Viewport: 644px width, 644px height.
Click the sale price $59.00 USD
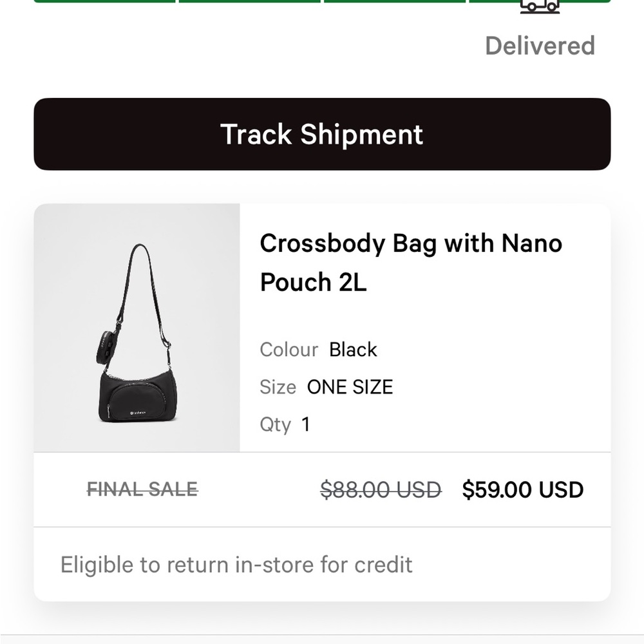(x=524, y=489)
